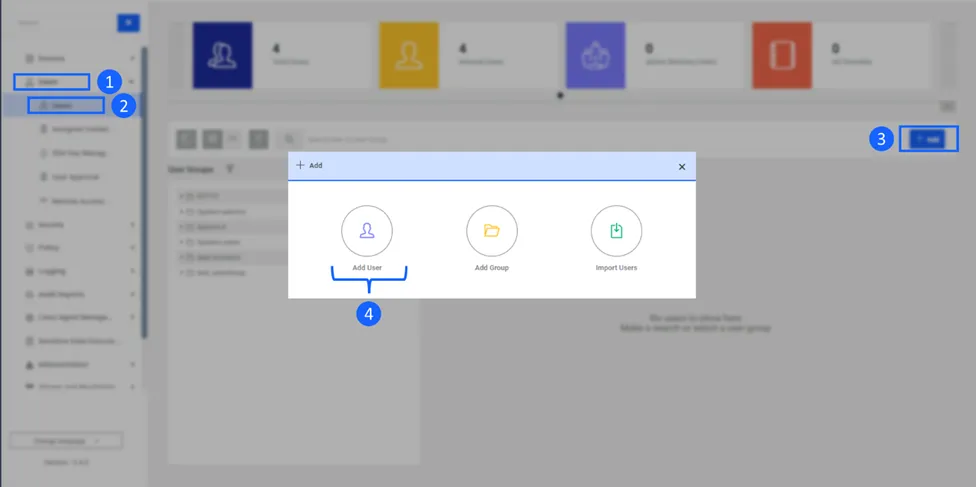Choose the Add User icon in dialog
The width and height of the screenshot is (976, 487).
(367, 231)
